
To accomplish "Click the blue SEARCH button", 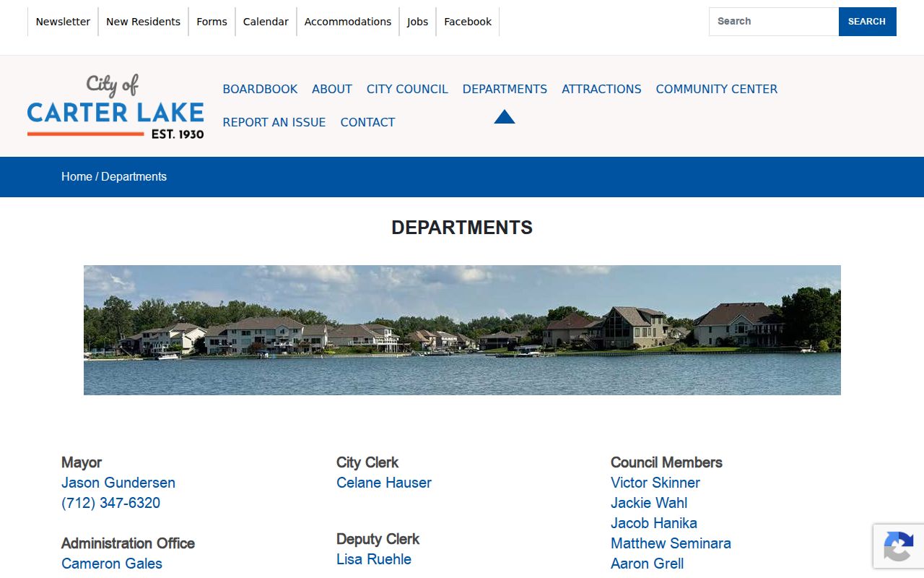I will (867, 22).
